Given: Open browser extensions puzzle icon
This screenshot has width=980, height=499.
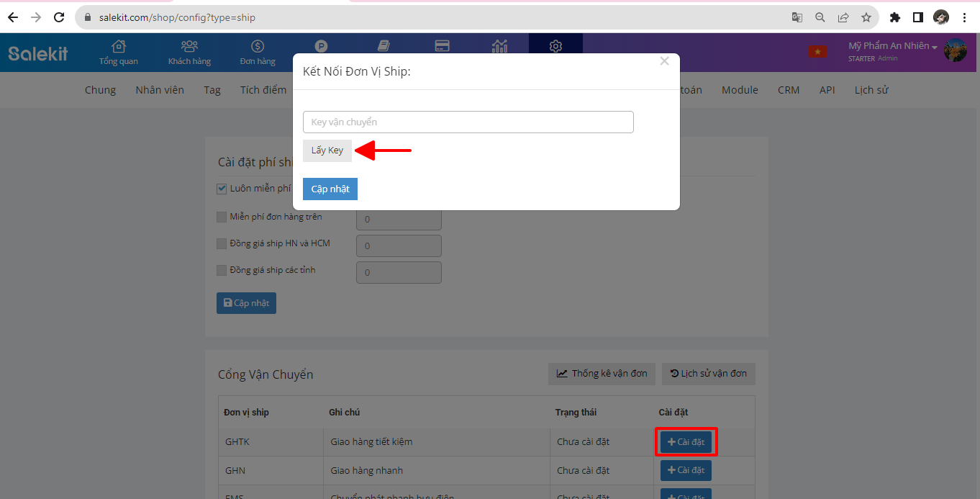Looking at the screenshot, I should pos(895,17).
